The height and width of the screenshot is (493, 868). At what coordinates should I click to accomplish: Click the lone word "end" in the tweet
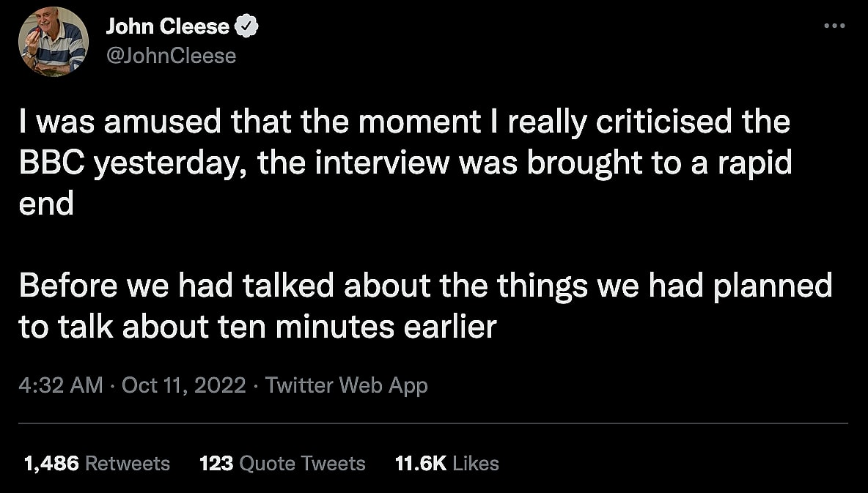click(x=46, y=204)
